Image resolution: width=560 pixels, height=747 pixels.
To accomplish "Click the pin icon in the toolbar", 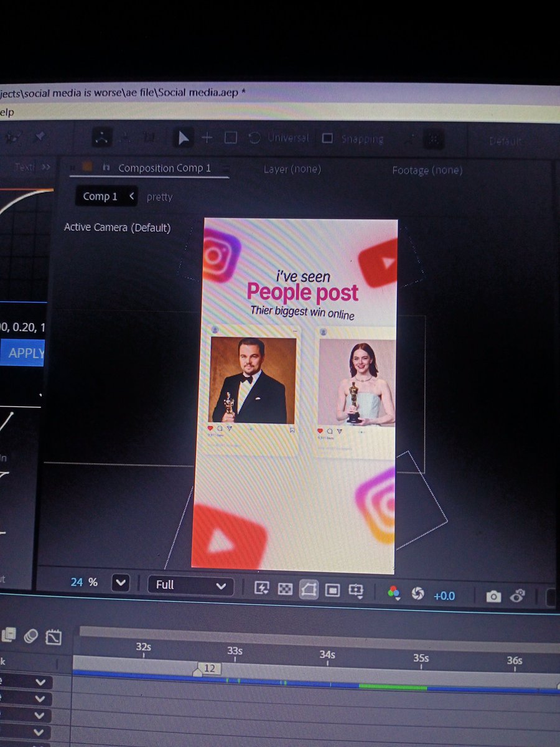I will pyautogui.click(x=39, y=138).
